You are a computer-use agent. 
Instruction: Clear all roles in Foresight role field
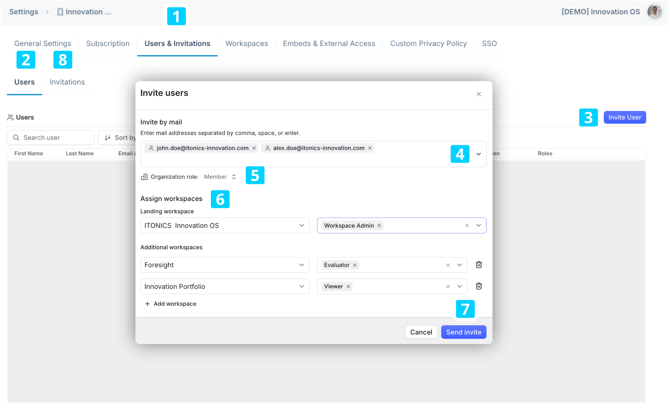[x=447, y=265]
